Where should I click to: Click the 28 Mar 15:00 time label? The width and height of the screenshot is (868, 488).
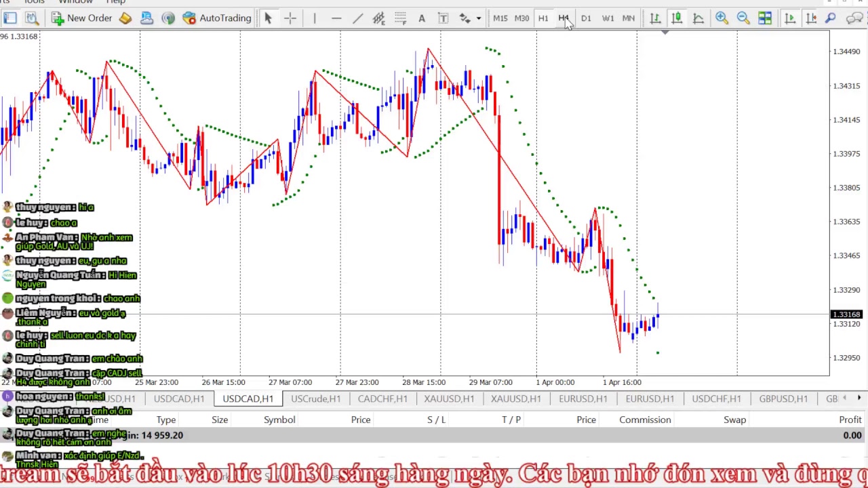425,382
